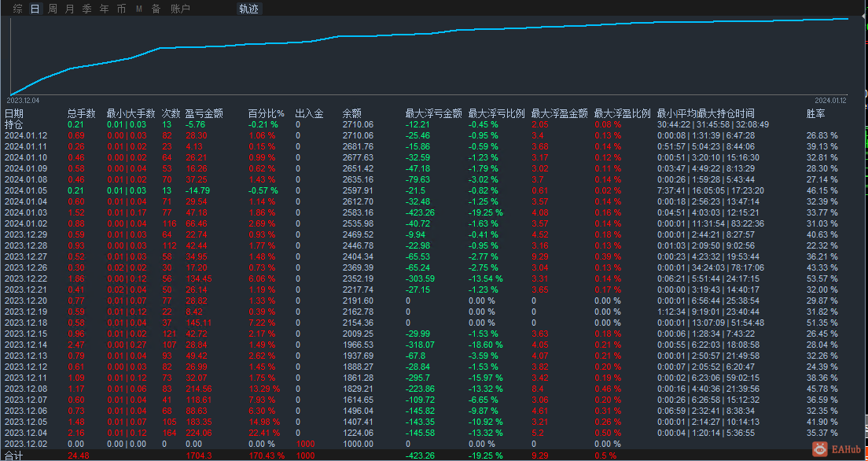The image size is (868, 461).
Task: Toggle the 轨迹 trajectory button
Action: point(248,9)
